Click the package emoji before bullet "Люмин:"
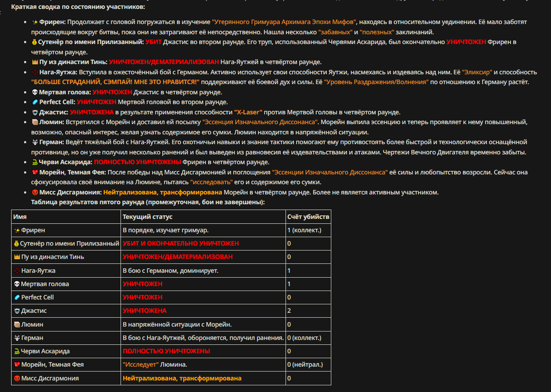Screen dimensions: 551x392 tap(35, 122)
